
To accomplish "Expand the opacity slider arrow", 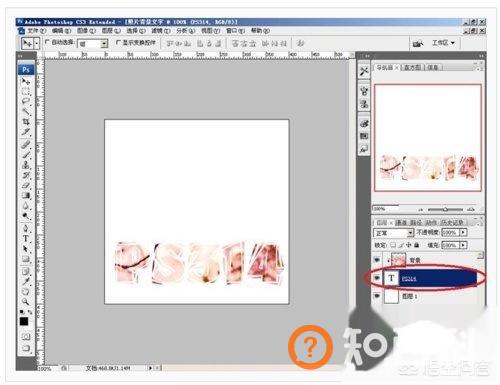I will [x=463, y=232].
